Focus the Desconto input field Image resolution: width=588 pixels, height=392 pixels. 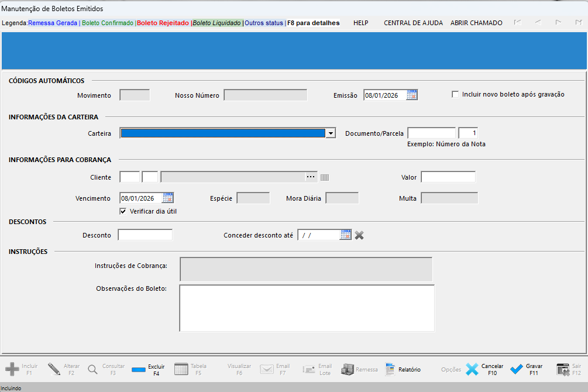[x=145, y=235]
